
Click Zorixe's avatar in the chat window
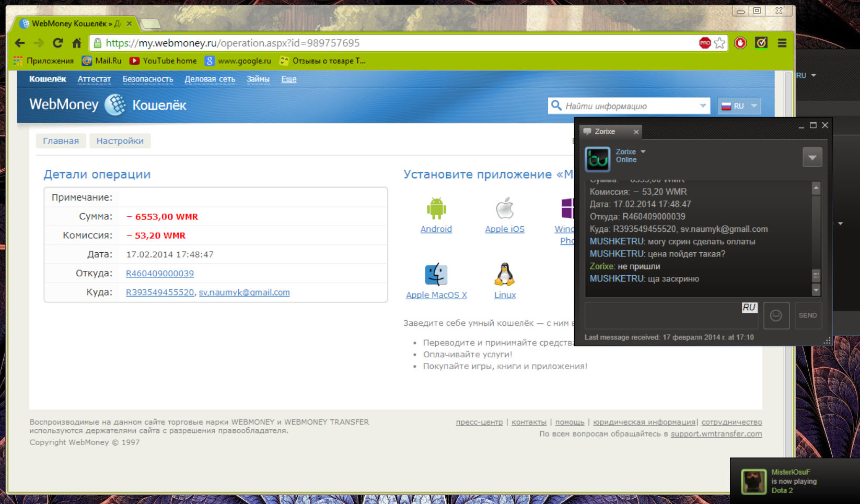click(597, 159)
